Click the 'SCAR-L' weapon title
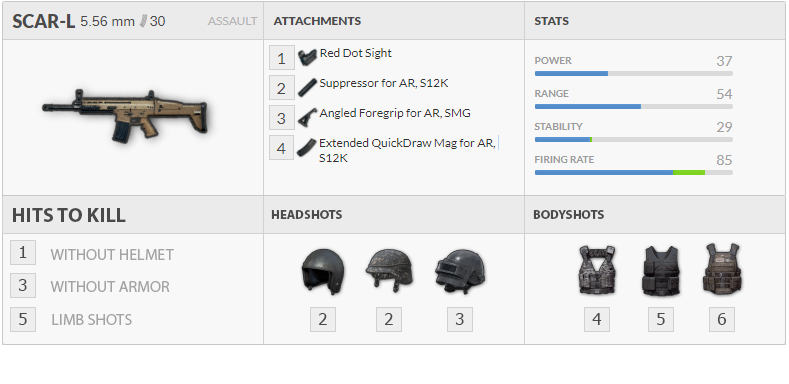This screenshot has width=789, height=384. [44, 22]
